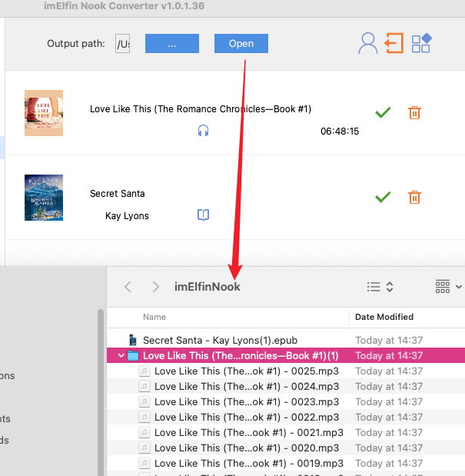465x476 pixels.
Task: Select the 0022.mp3 file
Action: [x=286, y=417]
